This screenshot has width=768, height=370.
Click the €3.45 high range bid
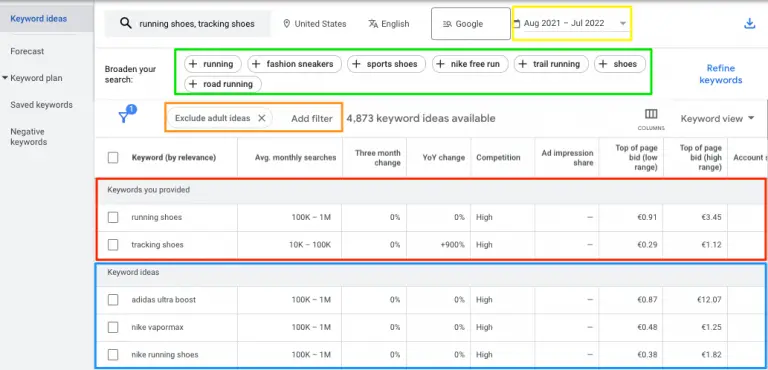[x=711, y=217]
